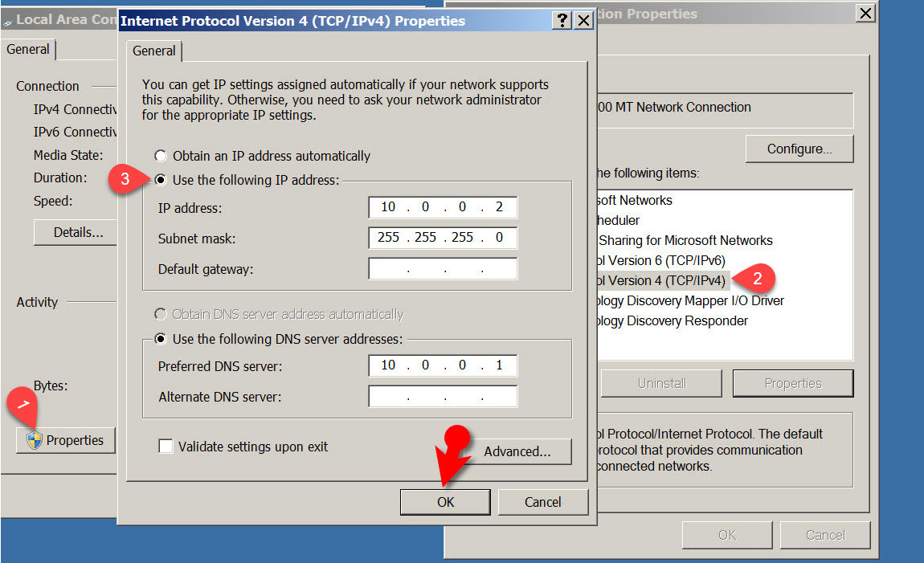Select Sharing for Microsoft Networks item
The image size is (924, 563).
685,240
